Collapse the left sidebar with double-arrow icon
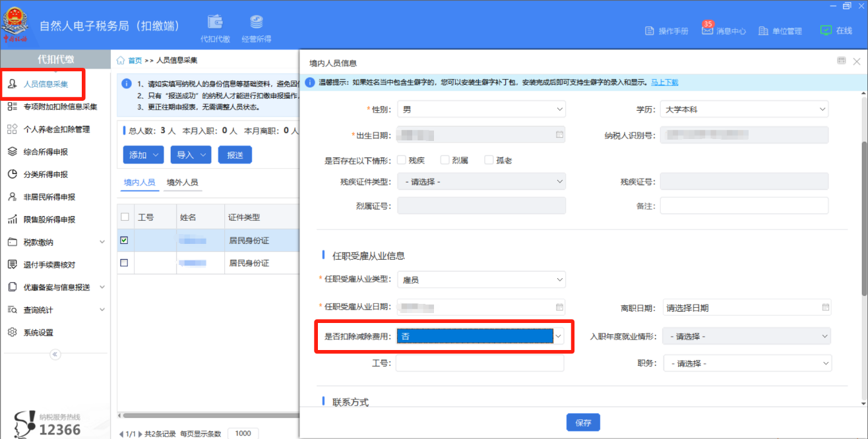This screenshot has width=868, height=439. click(55, 355)
